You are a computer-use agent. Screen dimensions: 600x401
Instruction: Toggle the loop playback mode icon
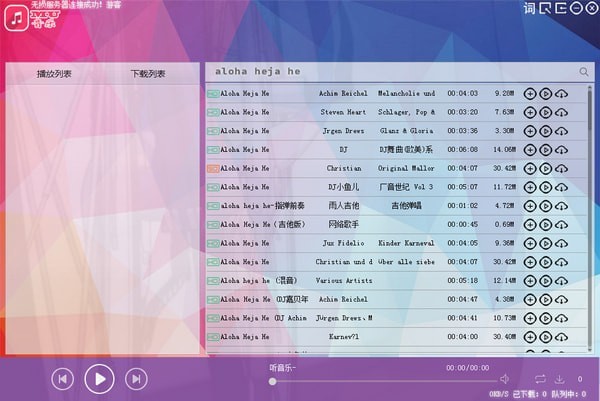point(540,379)
